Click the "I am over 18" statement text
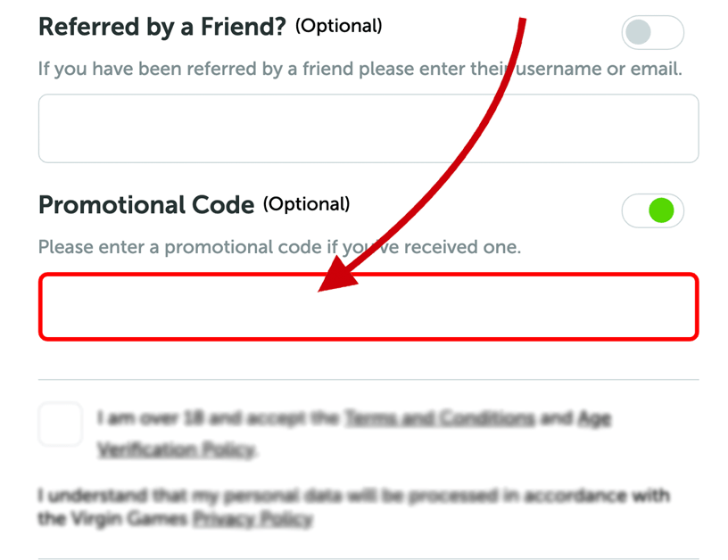 click(x=214, y=417)
